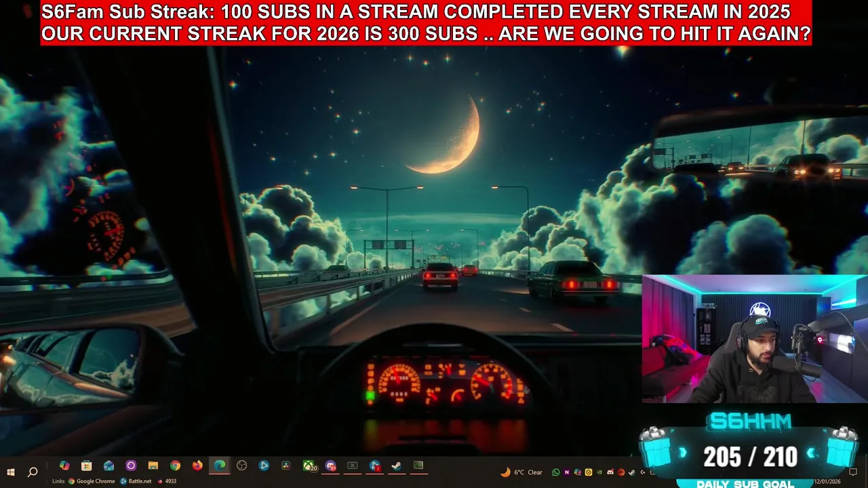Launch Firefox from taskbar

197,466
